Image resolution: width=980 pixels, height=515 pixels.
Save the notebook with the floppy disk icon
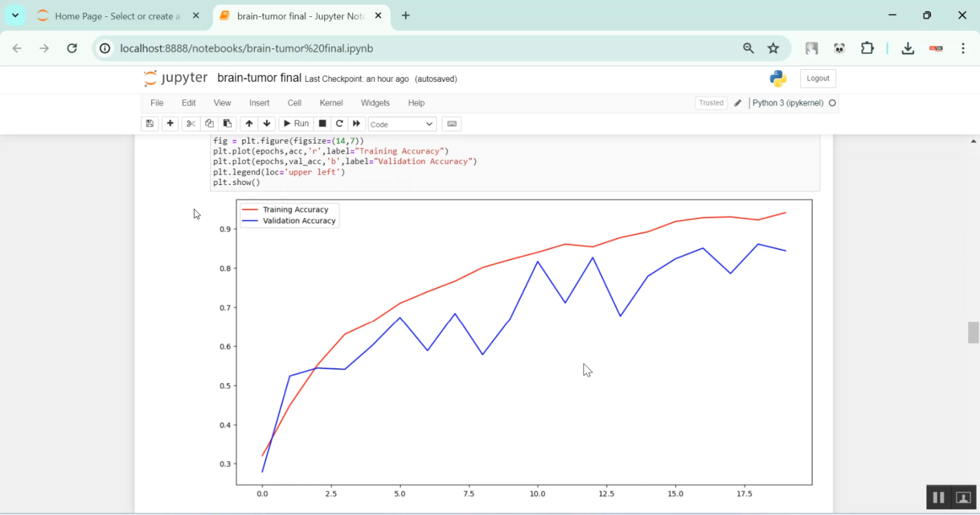click(x=150, y=124)
